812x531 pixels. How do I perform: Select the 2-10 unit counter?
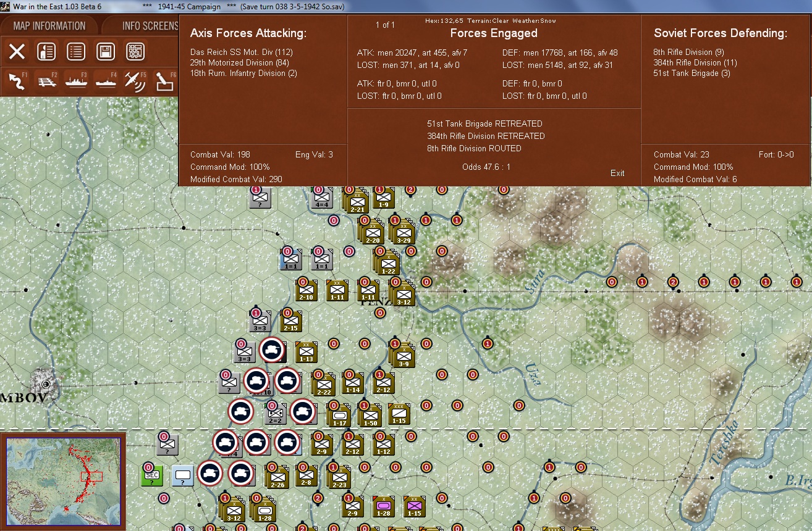tap(306, 290)
